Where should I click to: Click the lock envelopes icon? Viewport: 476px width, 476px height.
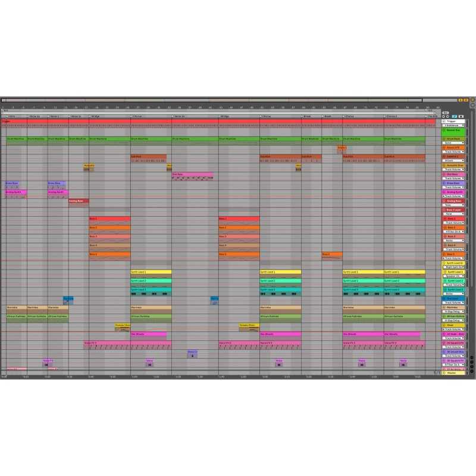[x=461, y=116]
